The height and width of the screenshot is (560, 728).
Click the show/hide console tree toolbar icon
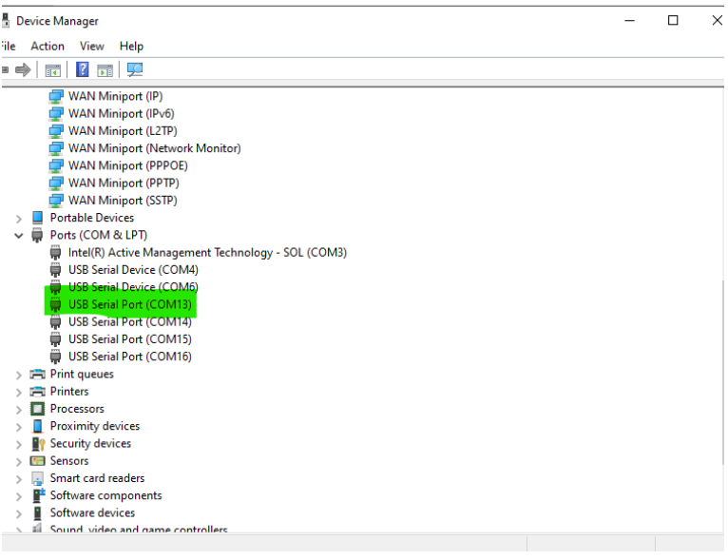52,70
